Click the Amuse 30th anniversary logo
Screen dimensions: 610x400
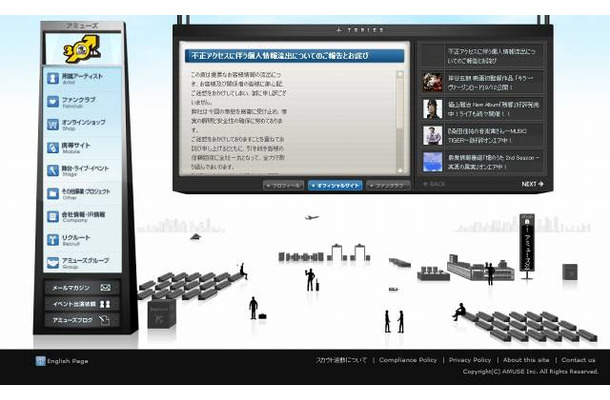tap(82, 49)
